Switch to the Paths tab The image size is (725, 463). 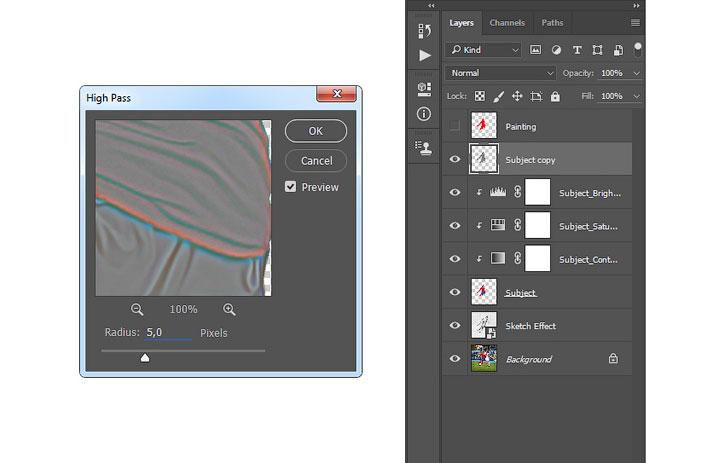553,23
